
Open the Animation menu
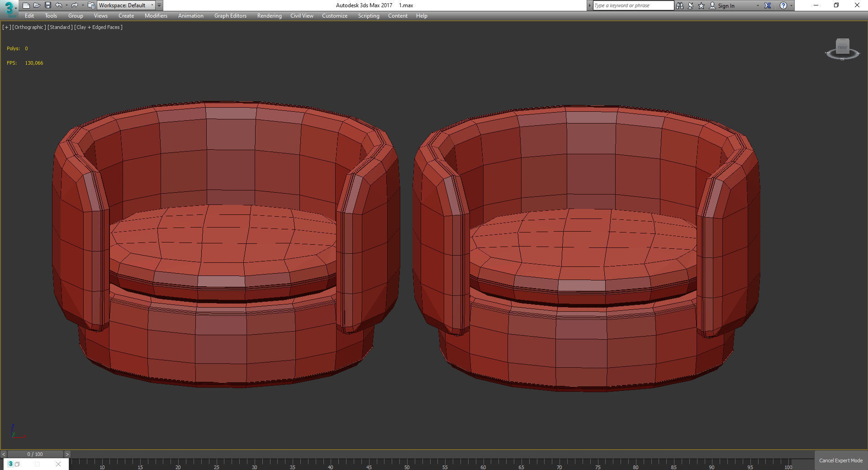(190, 16)
